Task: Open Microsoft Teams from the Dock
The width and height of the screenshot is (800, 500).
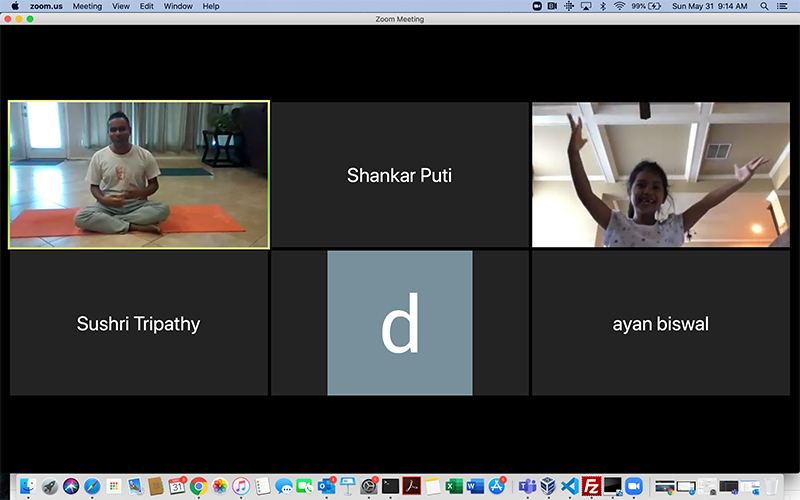Action: [527, 486]
